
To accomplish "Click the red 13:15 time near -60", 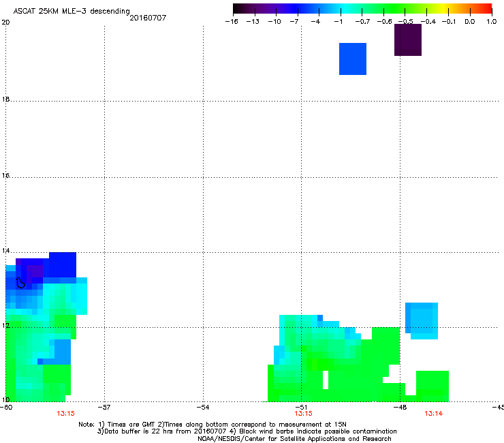I will click(x=65, y=414).
